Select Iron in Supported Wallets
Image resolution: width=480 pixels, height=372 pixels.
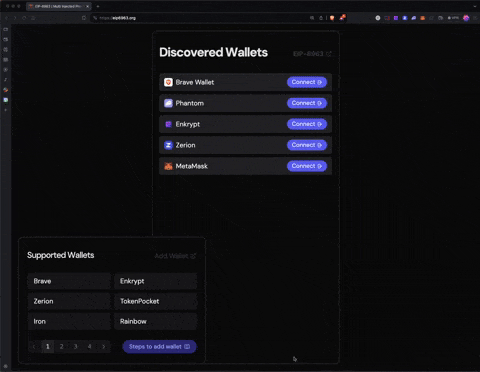(69, 321)
